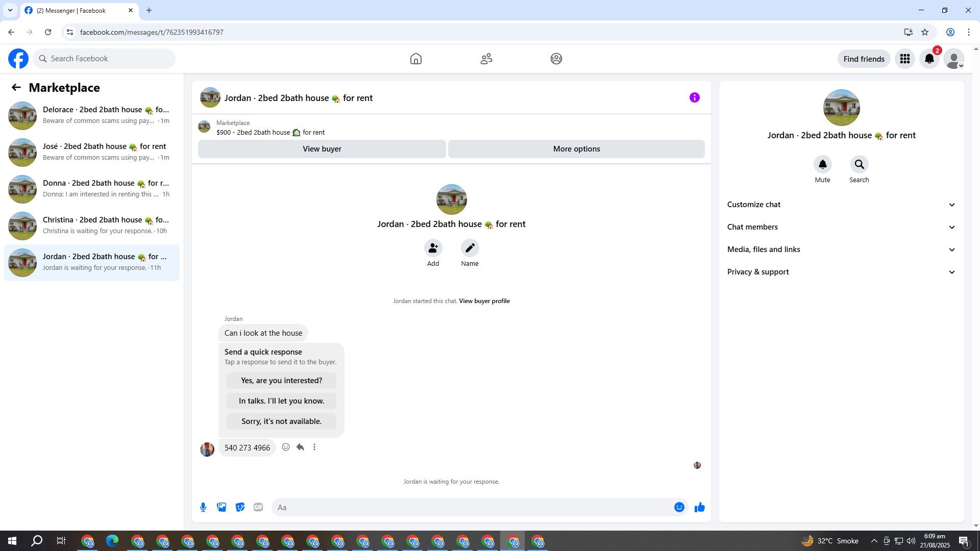Expand the Customize chat section
This screenshot has height=551, width=980.
(x=841, y=205)
